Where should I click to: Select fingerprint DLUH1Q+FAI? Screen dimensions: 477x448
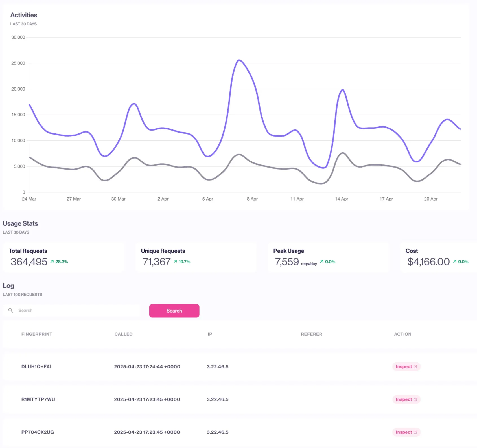(x=36, y=367)
